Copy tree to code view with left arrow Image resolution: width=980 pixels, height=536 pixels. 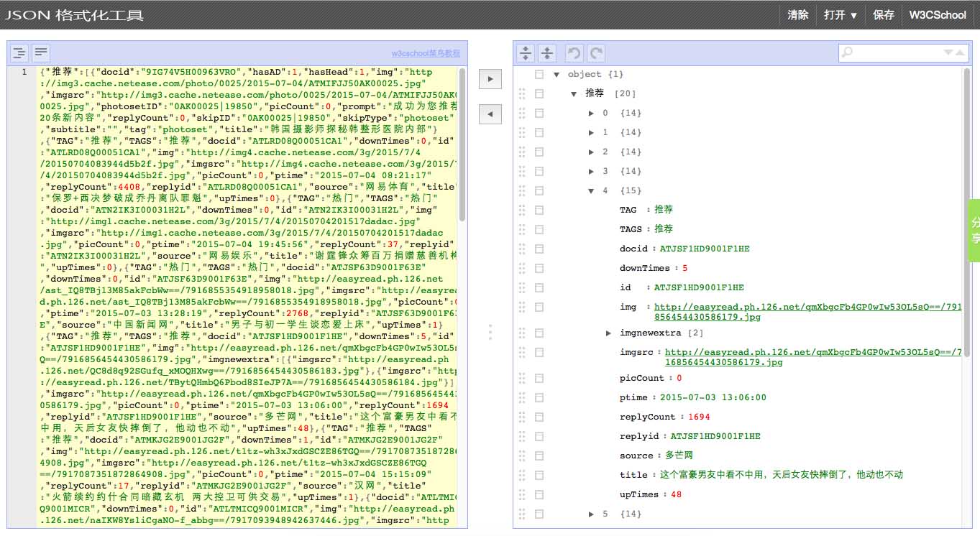click(490, 114)
